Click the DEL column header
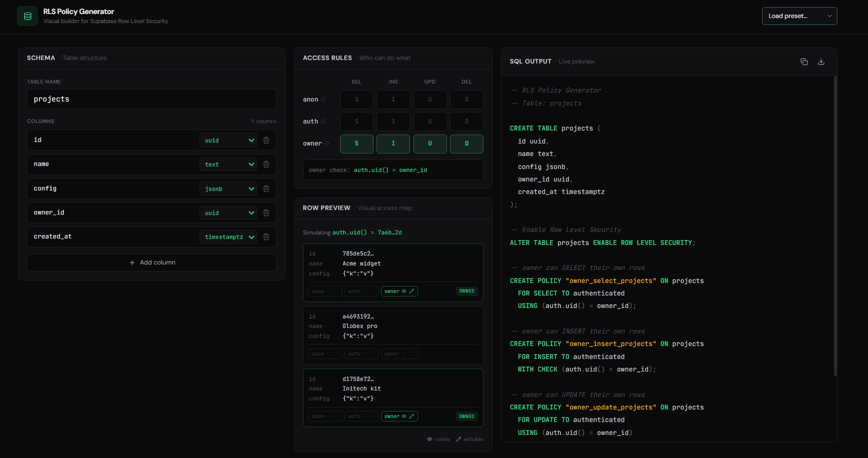The height and width of the screenshot is (458, 868). click(x=466, y=81)
